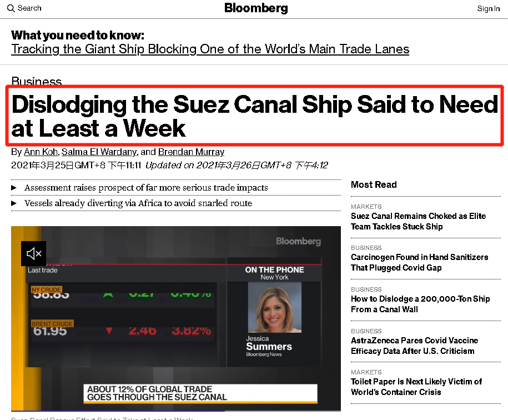
Task: Click Jessica Summers photo in the video
Action: 274,307
